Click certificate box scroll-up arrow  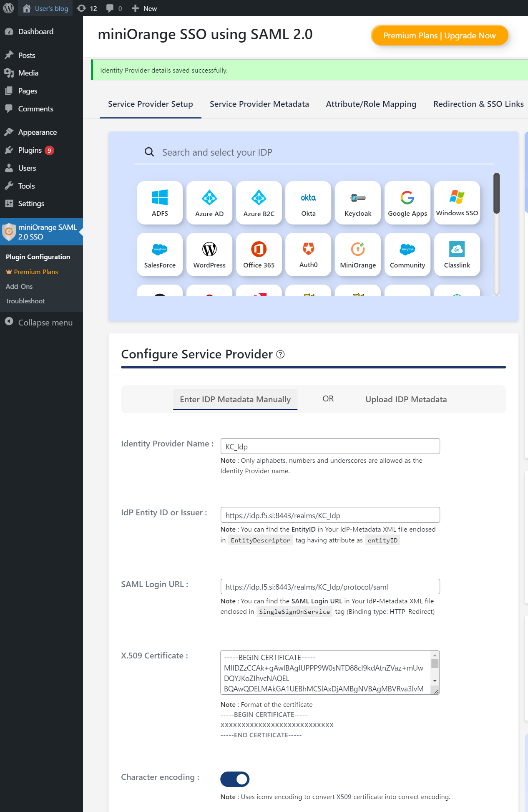[x=435, y=655]
